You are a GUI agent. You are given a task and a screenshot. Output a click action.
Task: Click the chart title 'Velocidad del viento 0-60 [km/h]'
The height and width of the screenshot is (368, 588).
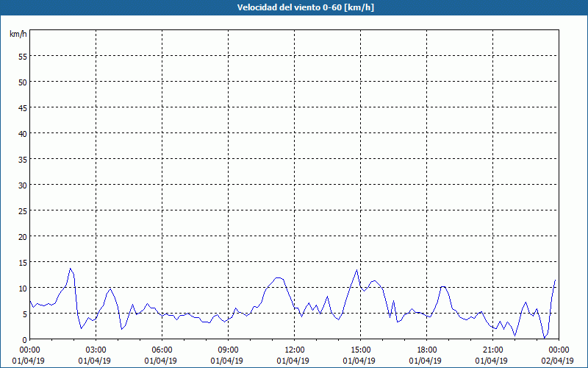[x=305, y=7]
